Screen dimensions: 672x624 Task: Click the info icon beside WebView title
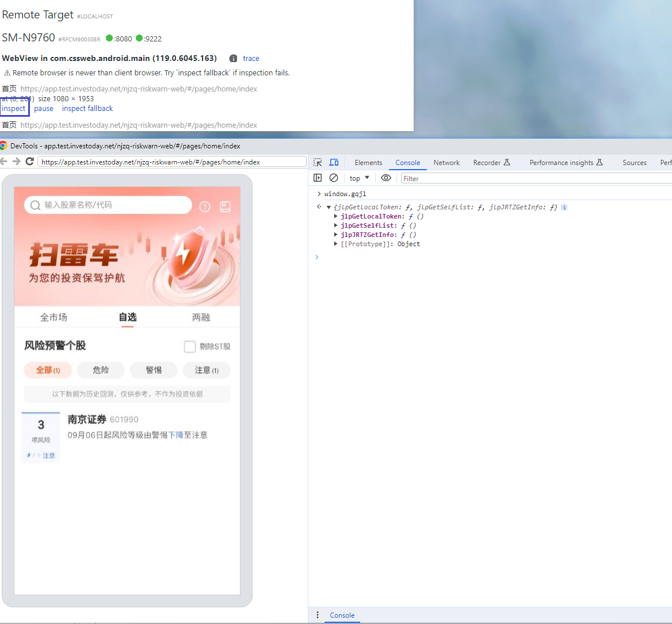(x=233, y=58)
